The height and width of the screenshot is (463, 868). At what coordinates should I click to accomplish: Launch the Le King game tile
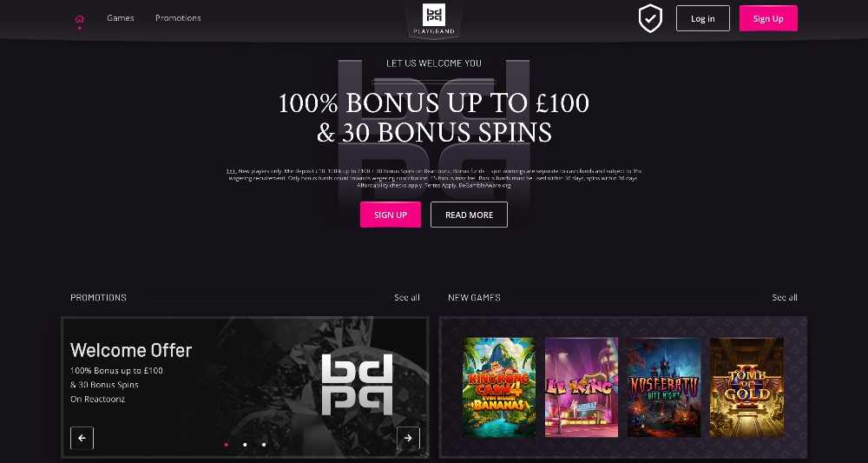[x=582, y=387]
